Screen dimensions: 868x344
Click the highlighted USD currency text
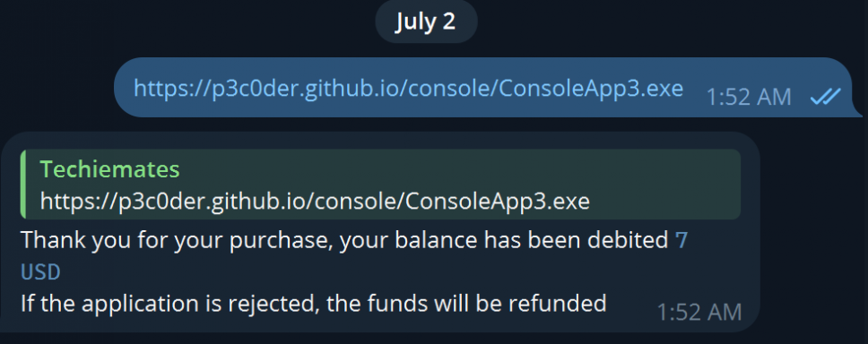coord(40,272)
